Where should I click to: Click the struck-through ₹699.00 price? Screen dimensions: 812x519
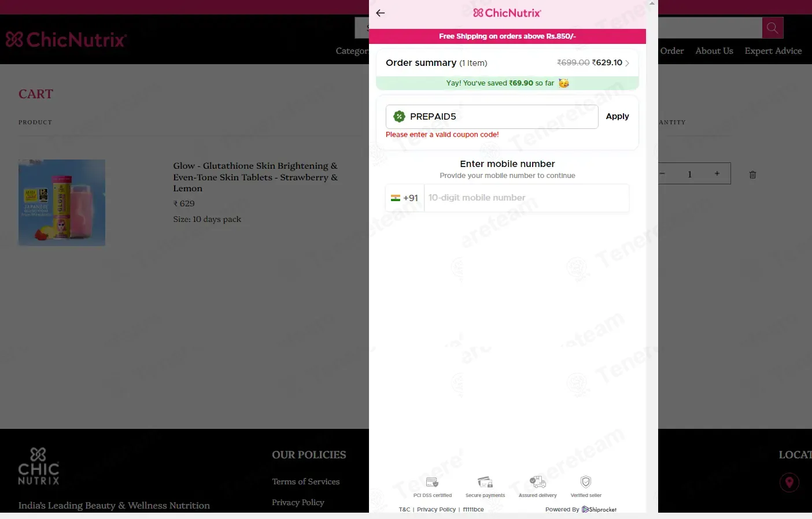[573, 62]
